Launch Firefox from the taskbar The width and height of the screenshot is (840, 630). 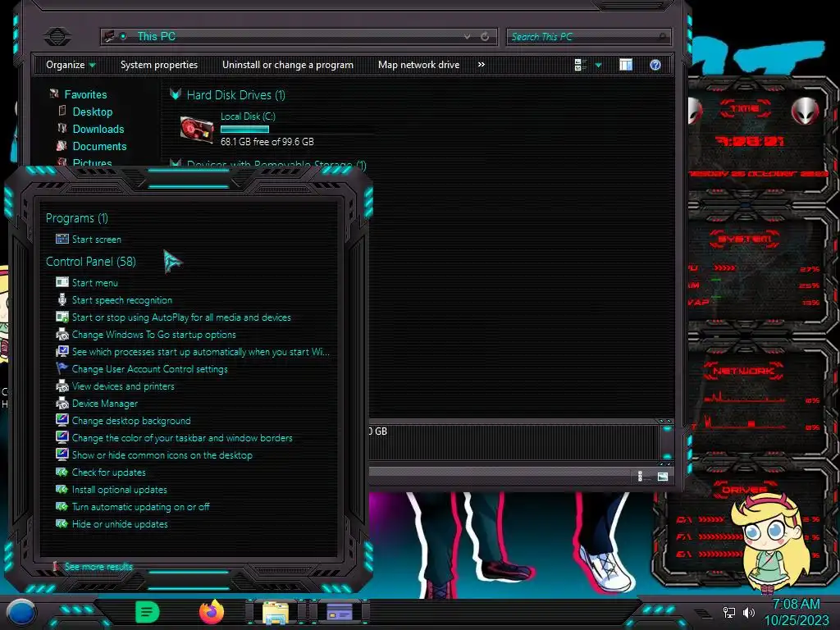(x=212, y=612)
